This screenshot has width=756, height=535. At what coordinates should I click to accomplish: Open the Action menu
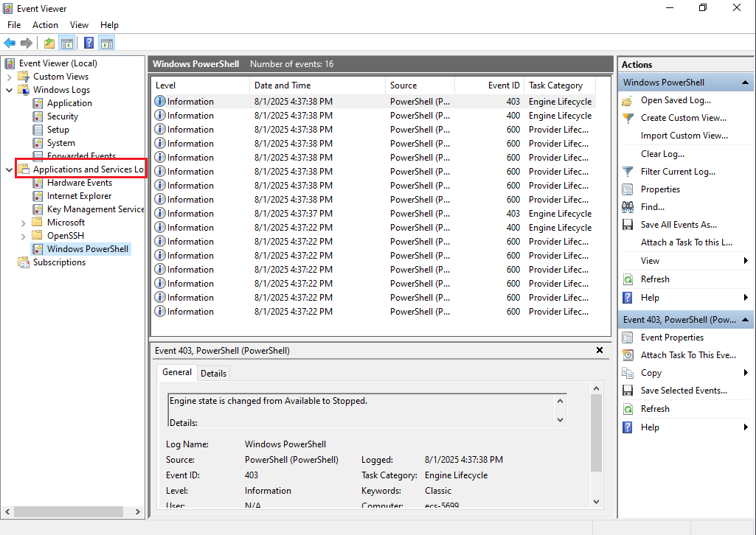tap(45, 25)
